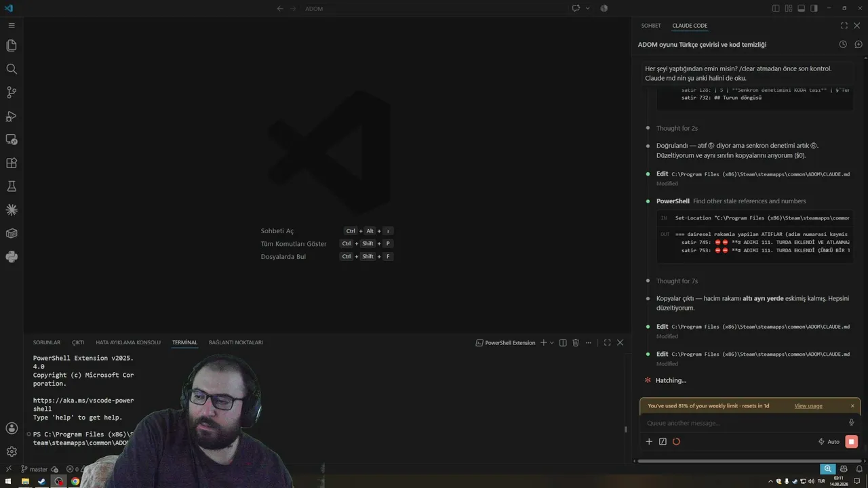868x488 pixels.
Task: Close the Claude Code side panel
Action: pyautogui.click(x=857, y=26)
